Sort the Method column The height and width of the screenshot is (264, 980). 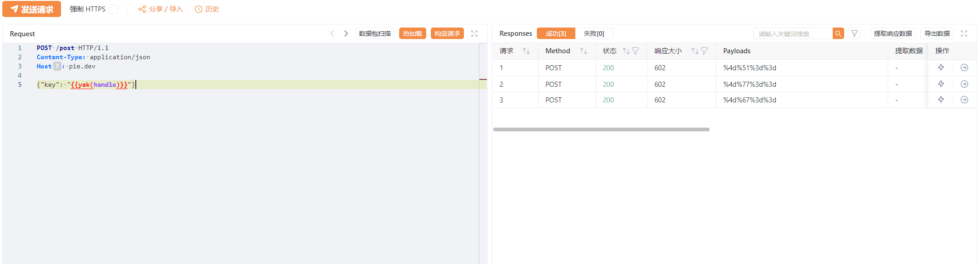584,51
